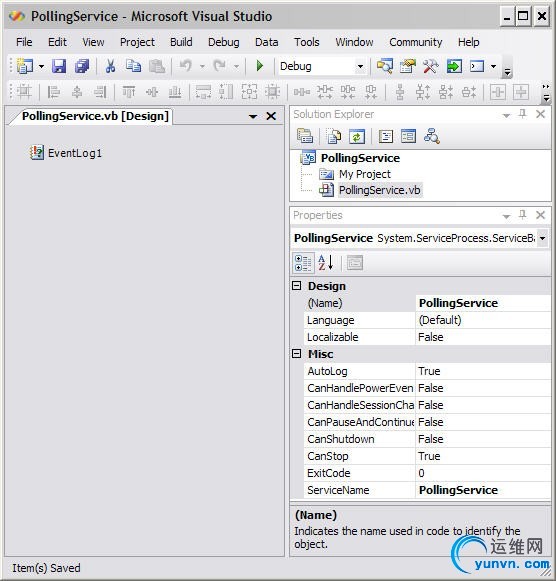The width and height of the screenshot is (556, 581).
Task: Click the CanShutdown property value False
Action: [483, 439]
